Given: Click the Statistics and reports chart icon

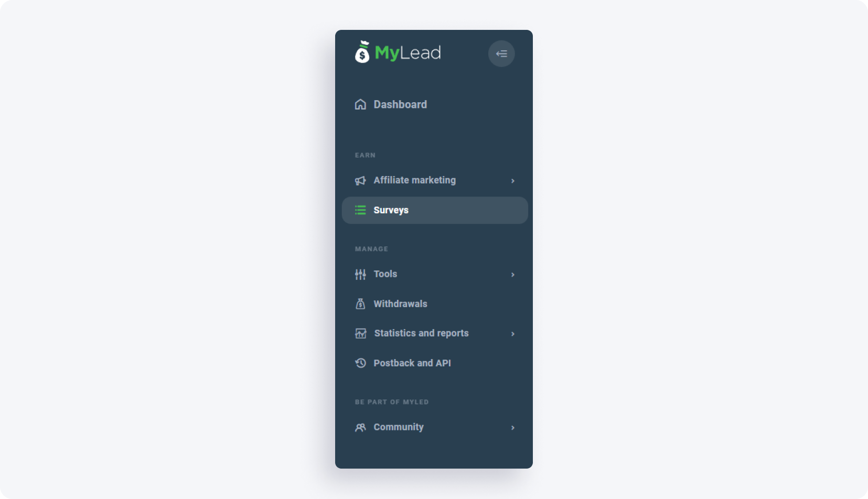Looking at the screenshot, I should [x=361, y=333].
